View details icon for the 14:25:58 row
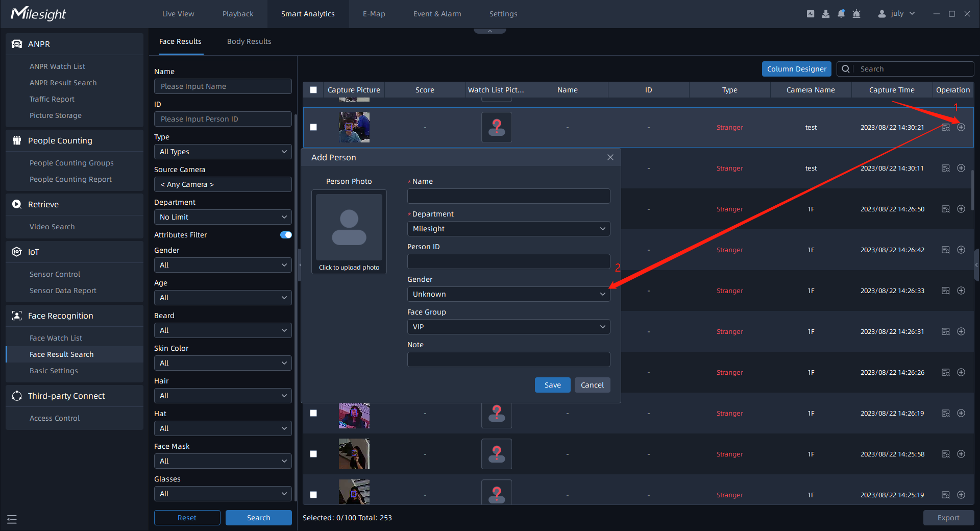 click(946, 454)
